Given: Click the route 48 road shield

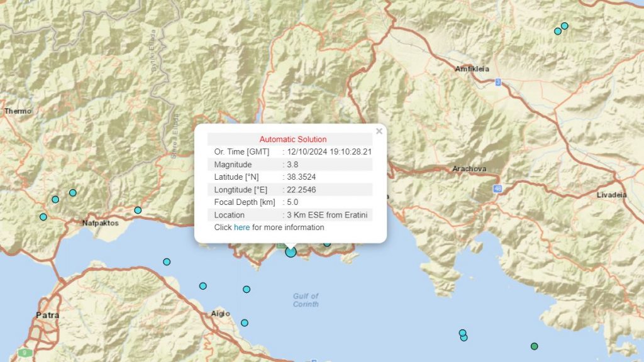Looking at the screenshot, I should point(497,188).
